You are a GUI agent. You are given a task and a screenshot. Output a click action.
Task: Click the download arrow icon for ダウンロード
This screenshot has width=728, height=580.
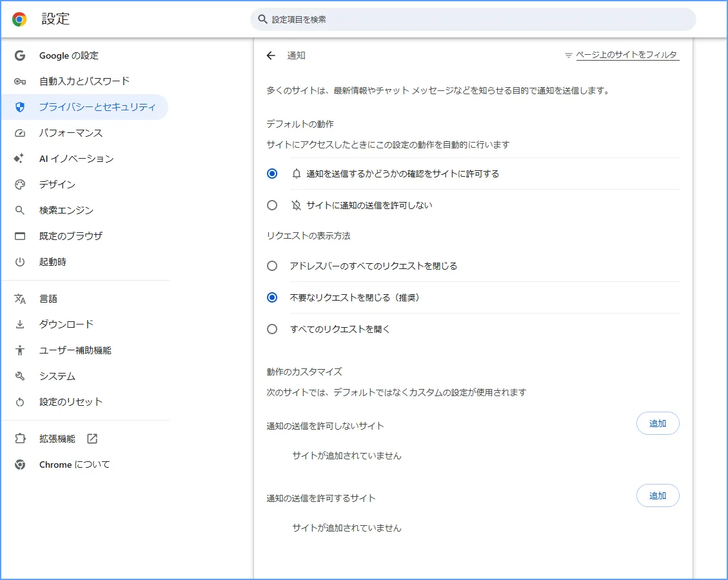click(20, 324)
